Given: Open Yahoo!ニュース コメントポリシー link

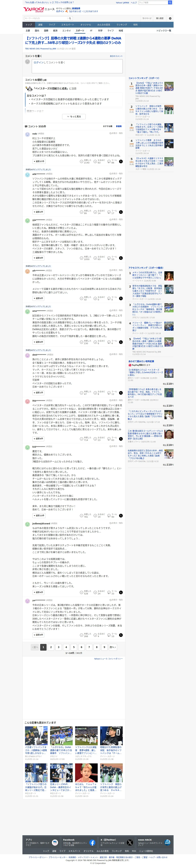Looking at the screenshot, I should 109,658.
